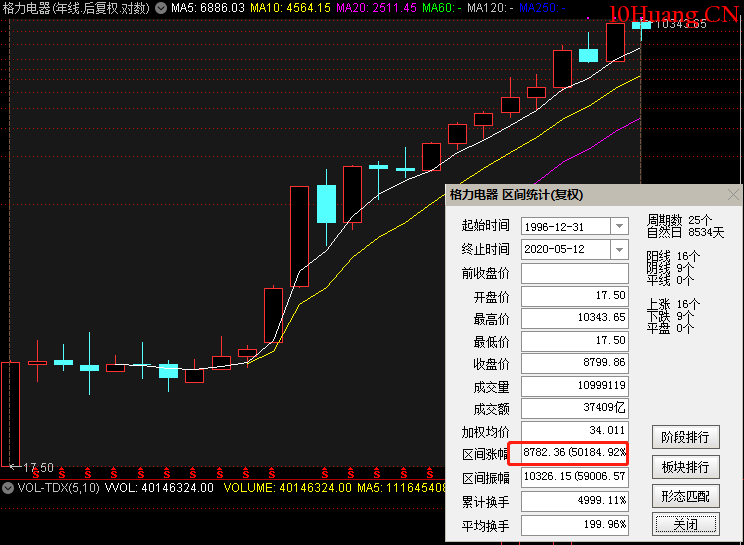Click the 区间涨幅 value 8782.36

[575, 453]
